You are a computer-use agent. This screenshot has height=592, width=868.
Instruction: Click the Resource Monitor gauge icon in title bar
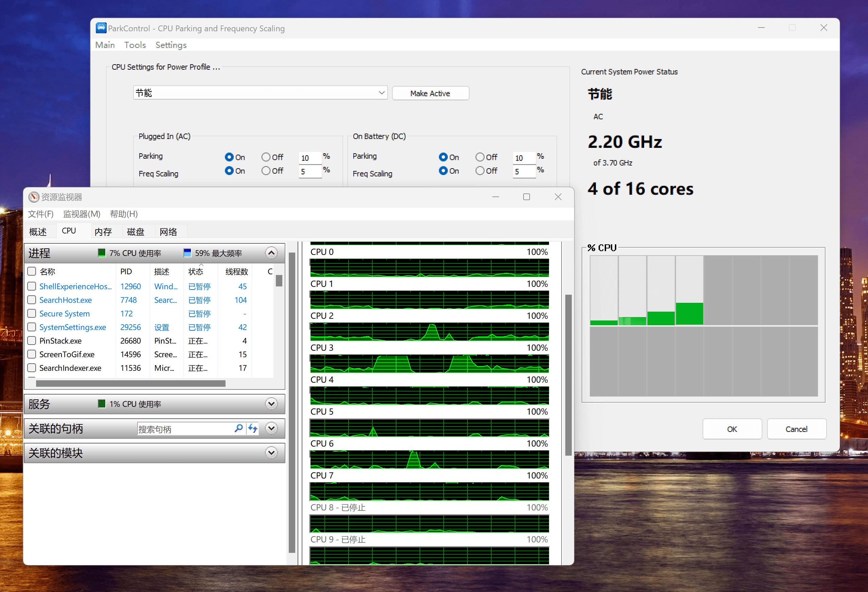coord(34,197)
